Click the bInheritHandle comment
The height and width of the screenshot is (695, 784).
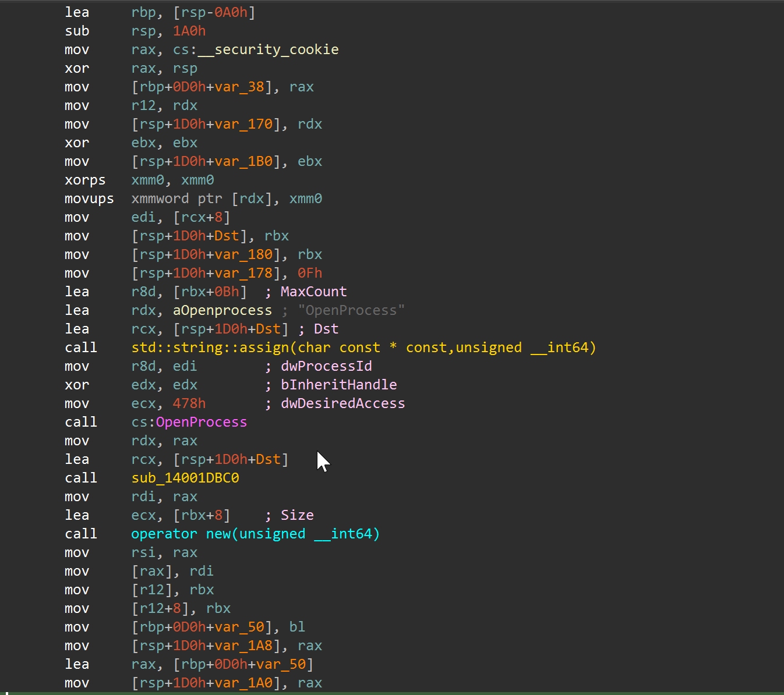(x=339, y=385)
